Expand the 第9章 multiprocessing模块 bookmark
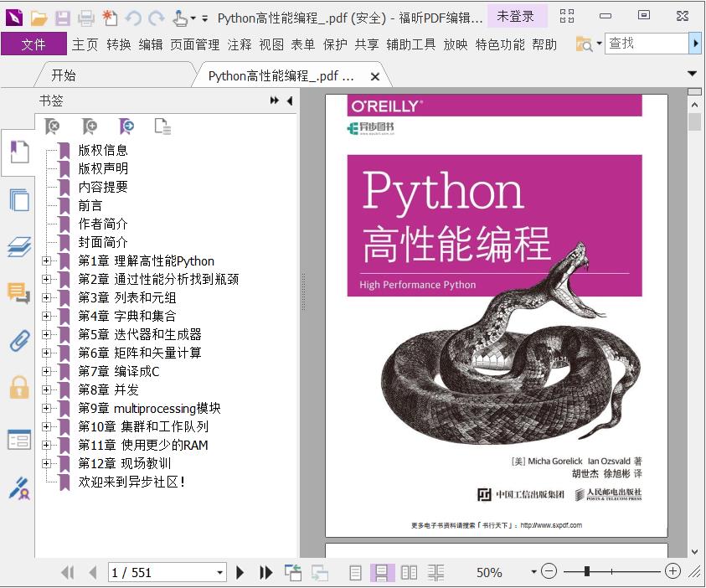 pyautogui.click(x=46, y=408)
